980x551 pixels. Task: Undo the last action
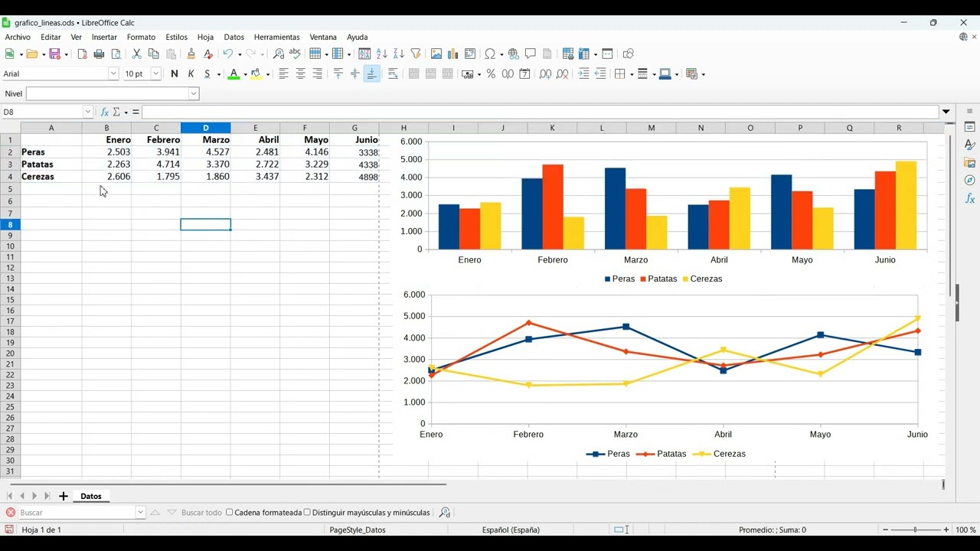pyautogui.click(x=227, y=54)
